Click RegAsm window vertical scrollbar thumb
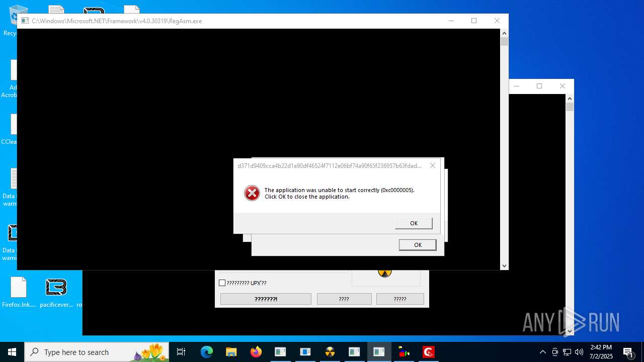Image resolution: width=644 pixels, height=362 pixels. pos(504,41)
